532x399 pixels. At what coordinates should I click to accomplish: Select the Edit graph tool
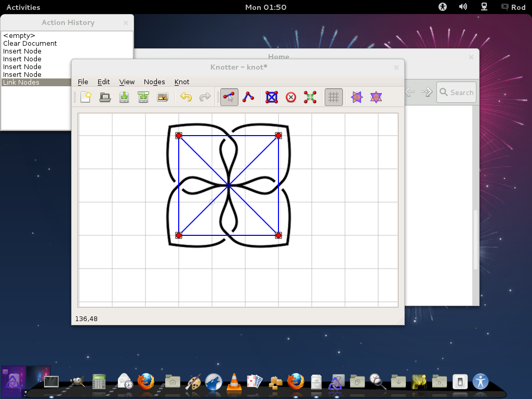point(229,97)
